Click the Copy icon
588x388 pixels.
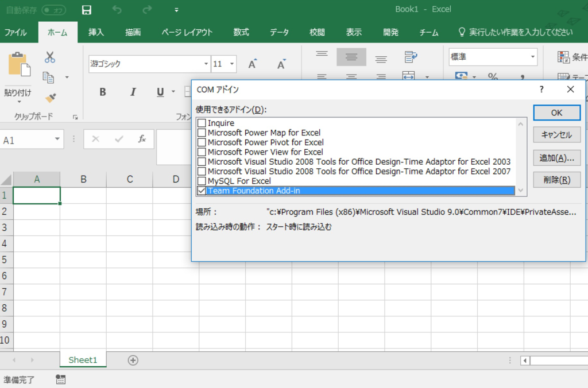[48, 77]
